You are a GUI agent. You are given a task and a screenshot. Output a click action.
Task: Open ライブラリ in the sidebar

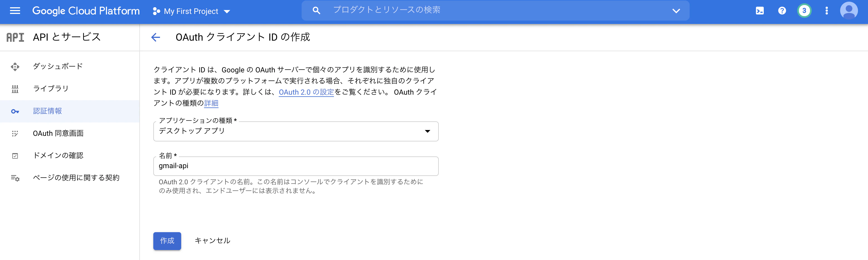point(70,89)
